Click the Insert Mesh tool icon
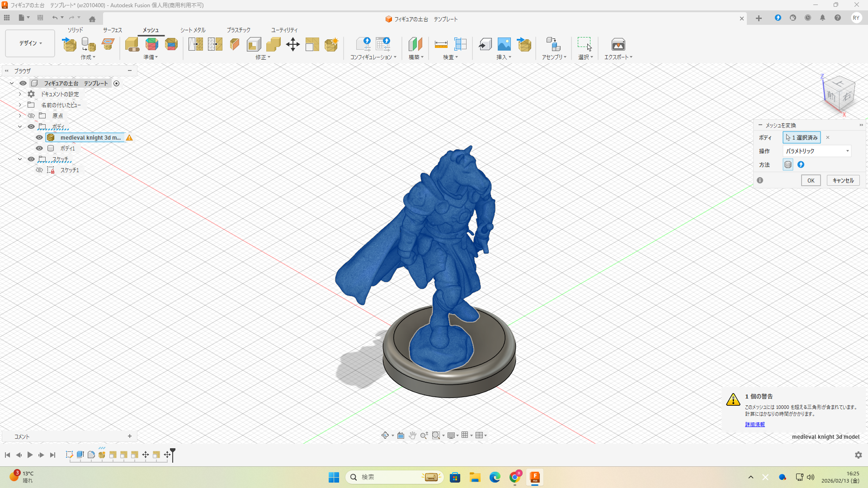The width and height of the screenshot is (868, 488). pyautogui.click(x=69, y=44)
